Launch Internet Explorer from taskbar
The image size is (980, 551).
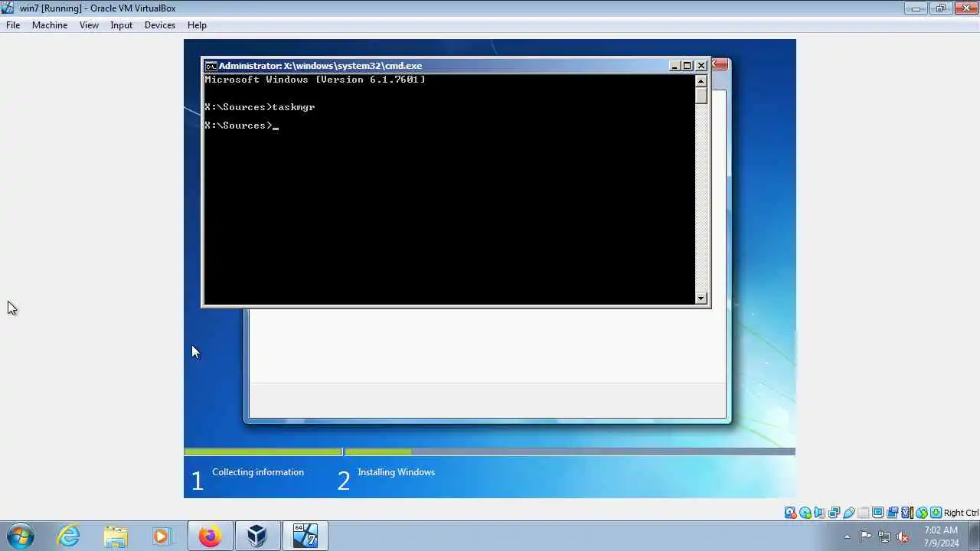pyautogui.click(x=69, y=536)
